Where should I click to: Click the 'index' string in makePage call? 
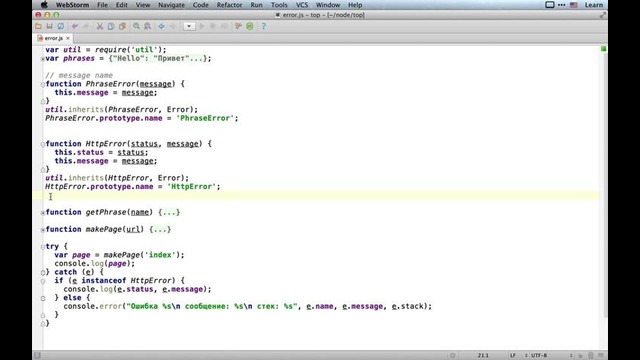tap(160, 255)
